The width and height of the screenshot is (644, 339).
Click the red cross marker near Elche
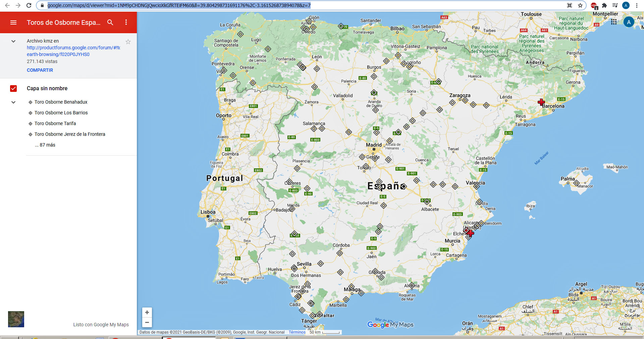click(470, 233)
